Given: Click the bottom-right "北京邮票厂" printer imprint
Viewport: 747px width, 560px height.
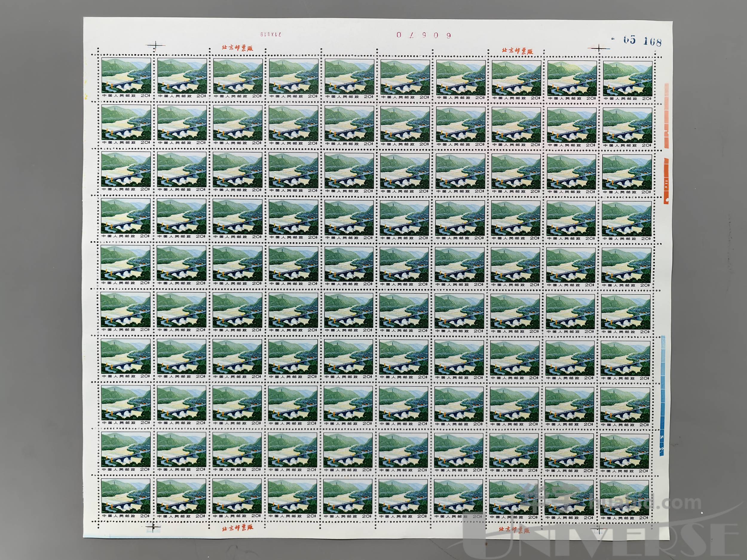Looking at the screenshot, I should pos(515,530).
